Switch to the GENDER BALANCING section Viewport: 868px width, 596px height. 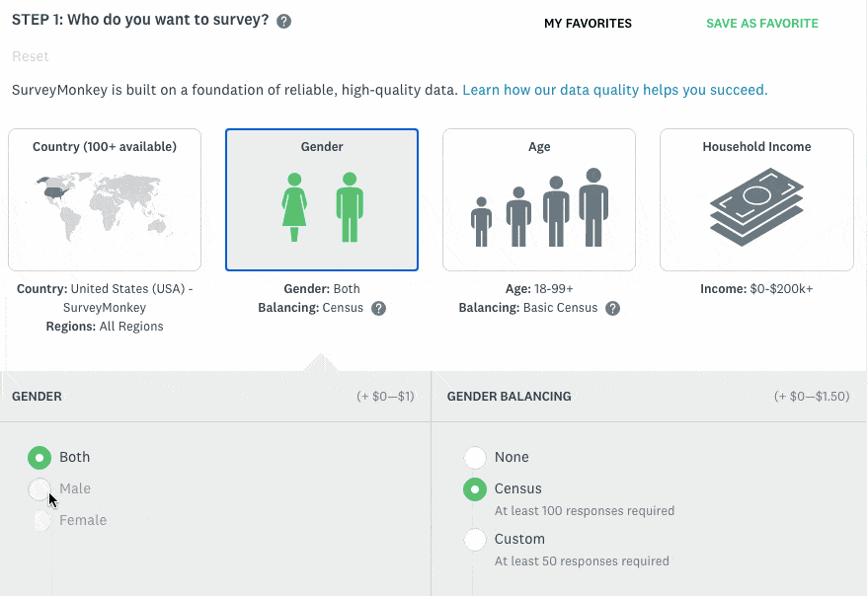(x=509, y=396)
